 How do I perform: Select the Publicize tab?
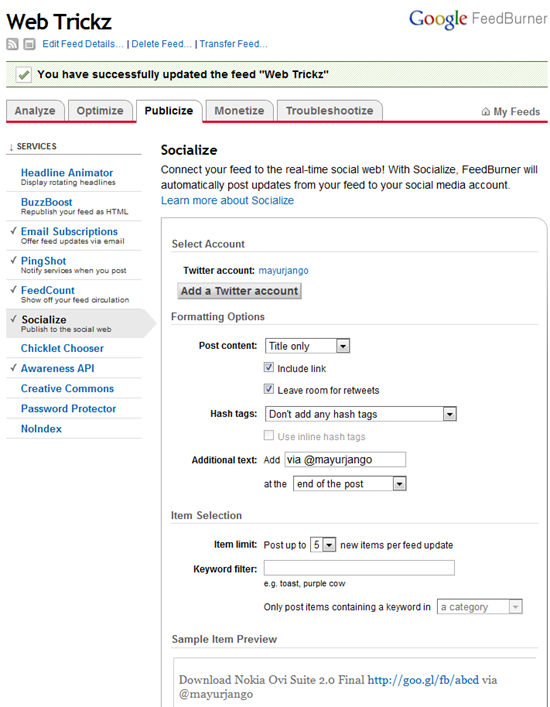tap(169, 111)
